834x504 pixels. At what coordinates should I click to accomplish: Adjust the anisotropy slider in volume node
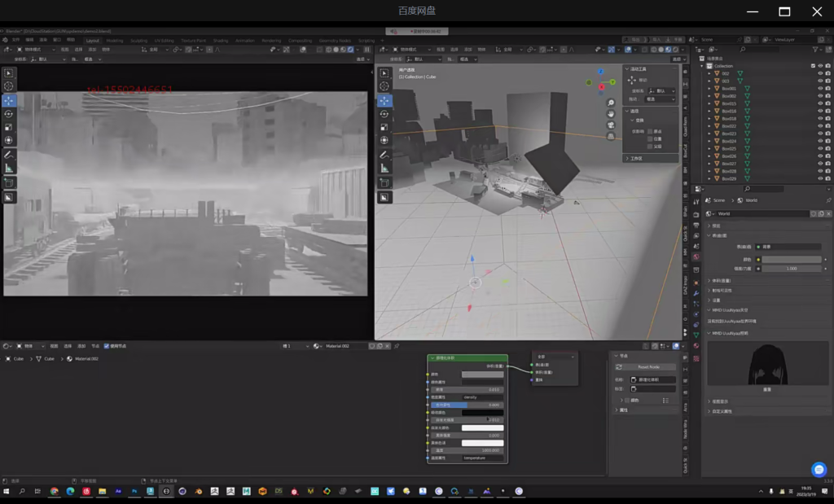click(x=466, y=405)
